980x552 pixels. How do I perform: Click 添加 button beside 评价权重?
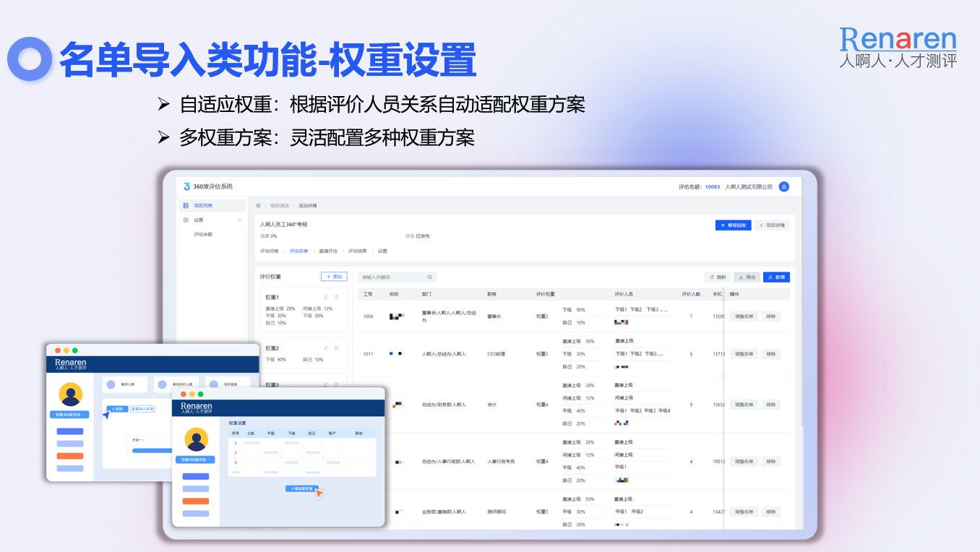(334, 277)
